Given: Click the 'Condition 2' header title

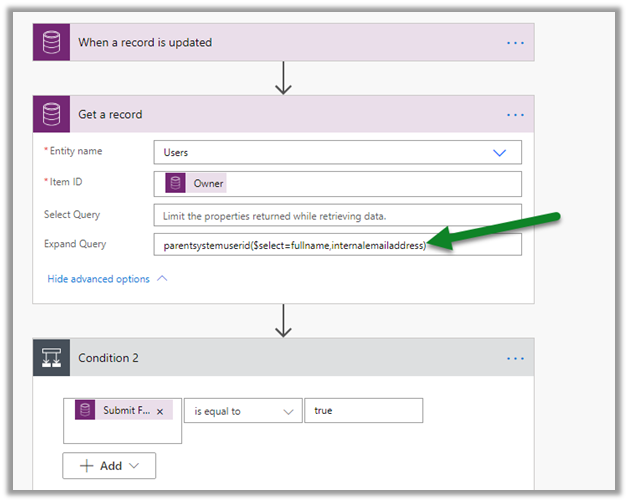Looking at the screenshot, I should pyautogui.click(x=110, y=358).
